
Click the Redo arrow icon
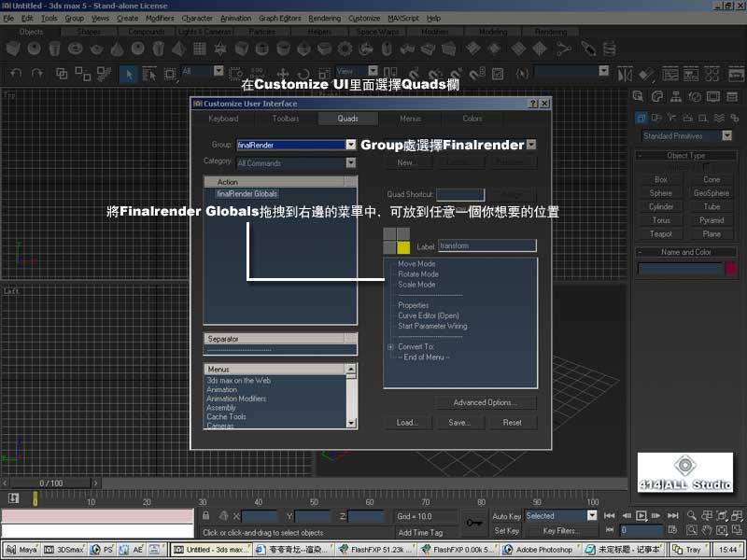click(37, 74)
